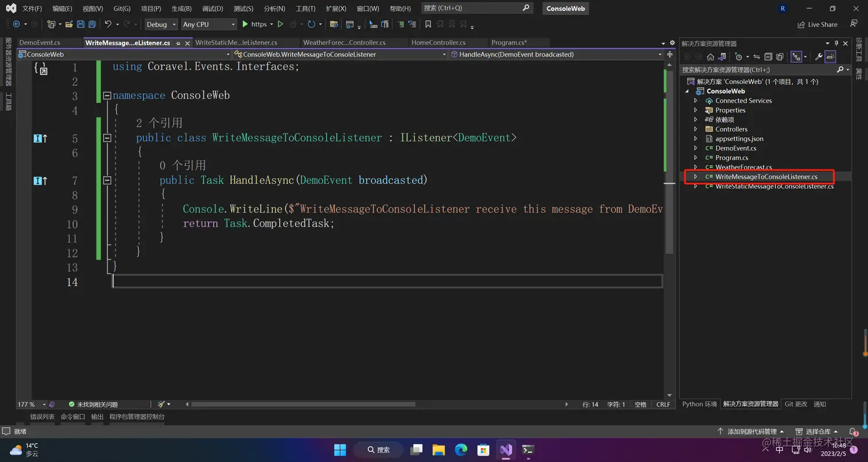This screenshot has height=462, width=868.
Task: Click Home icon in Solution Explorer toolbar
Action: 710,56
